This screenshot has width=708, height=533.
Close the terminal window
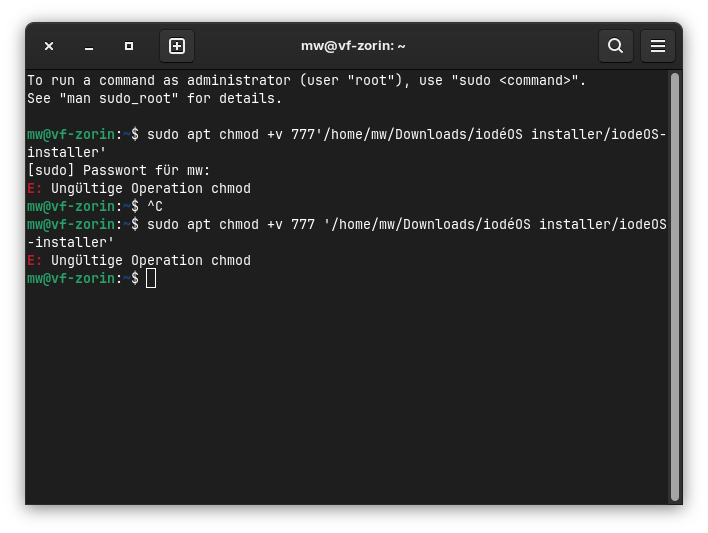click(49, 46)
